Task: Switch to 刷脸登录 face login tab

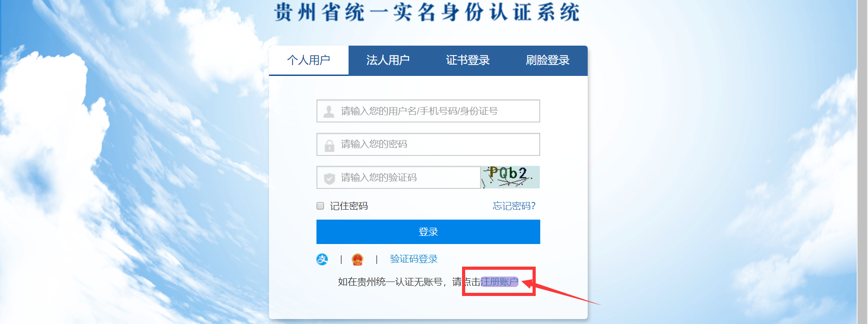Action: [x=547, y=60]
